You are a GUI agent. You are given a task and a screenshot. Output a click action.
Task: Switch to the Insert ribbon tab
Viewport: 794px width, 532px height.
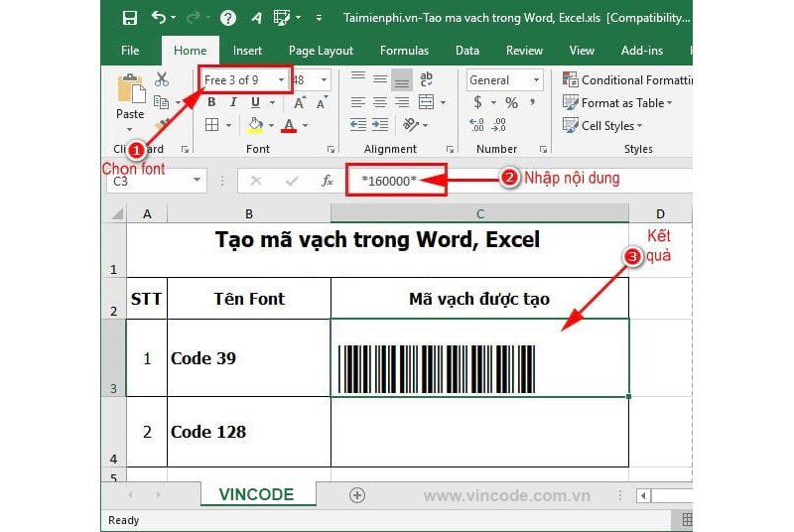[247, 51]
